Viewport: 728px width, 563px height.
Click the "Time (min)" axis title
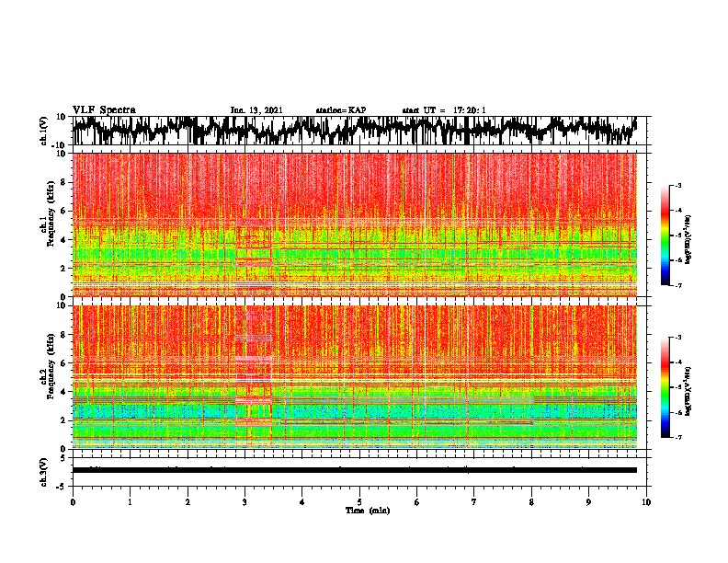tap(368, 511)
